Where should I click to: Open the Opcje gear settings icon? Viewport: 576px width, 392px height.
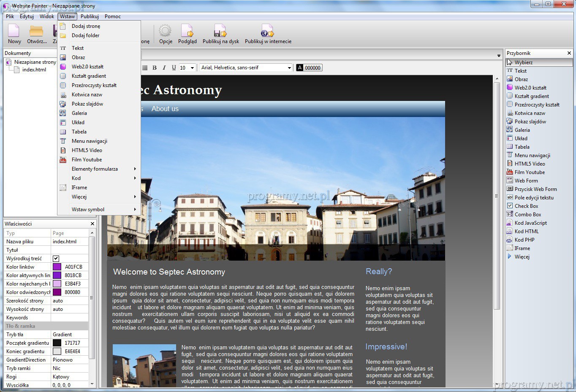coord(165,31)
